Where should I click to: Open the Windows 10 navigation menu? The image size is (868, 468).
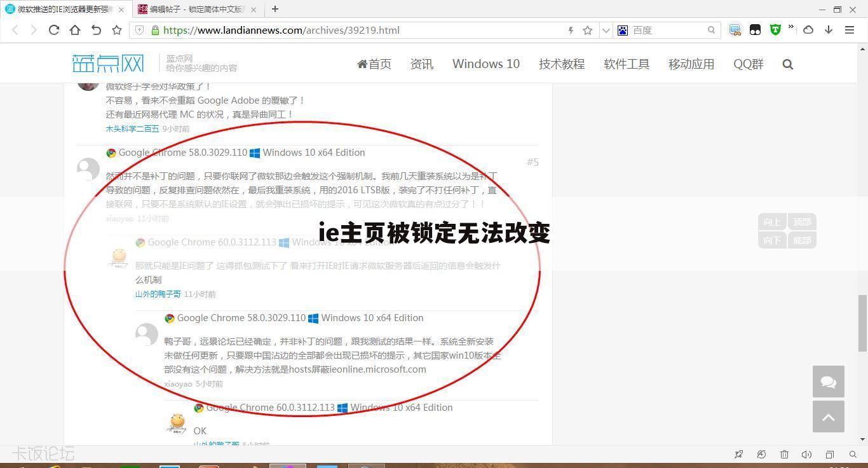click(x=485, y=64)
